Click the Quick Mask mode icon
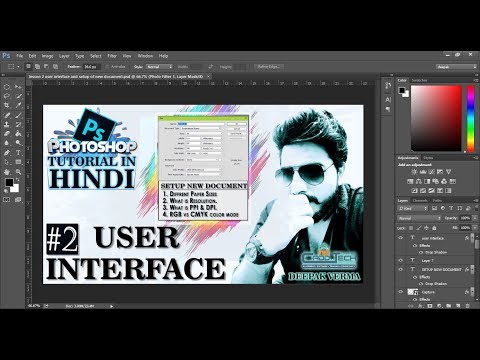 click(x=7, y=200)
